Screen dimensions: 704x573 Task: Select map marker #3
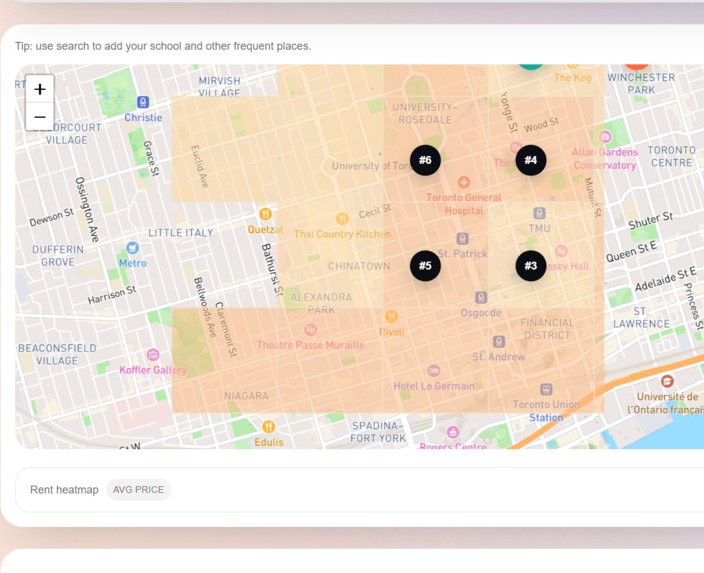[x=531, y=265]
